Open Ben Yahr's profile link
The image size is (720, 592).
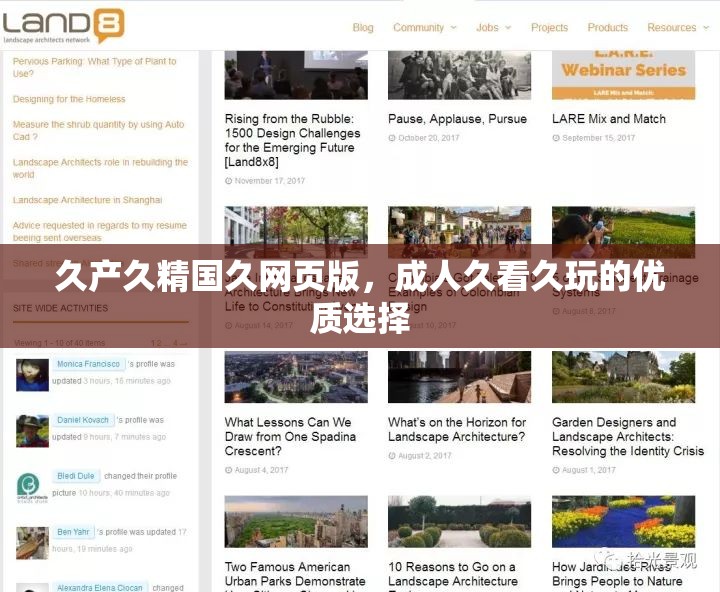[x=73, y=532]
